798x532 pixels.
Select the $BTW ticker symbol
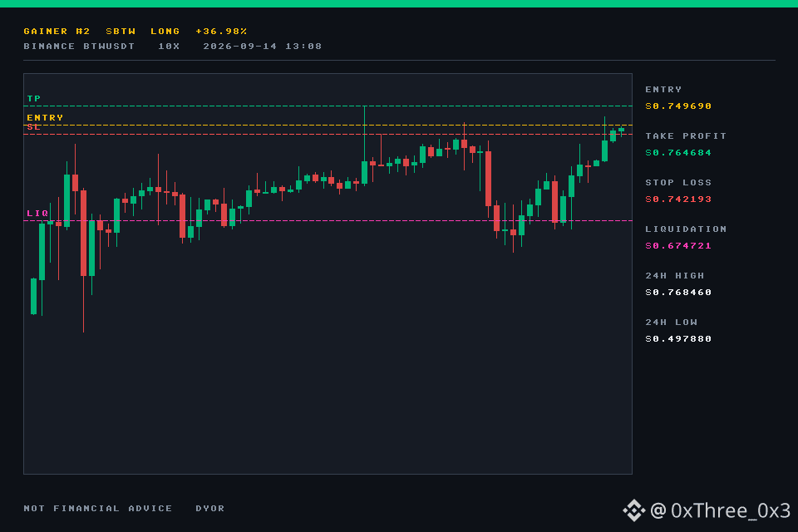(x=121, y=31)
